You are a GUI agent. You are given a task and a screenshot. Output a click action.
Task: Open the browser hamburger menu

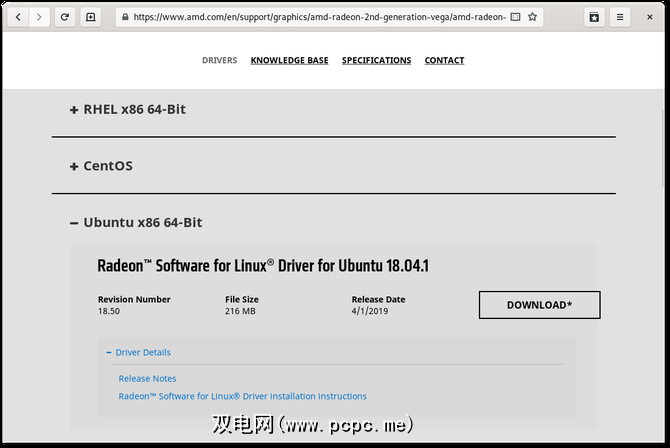[620, 17]
